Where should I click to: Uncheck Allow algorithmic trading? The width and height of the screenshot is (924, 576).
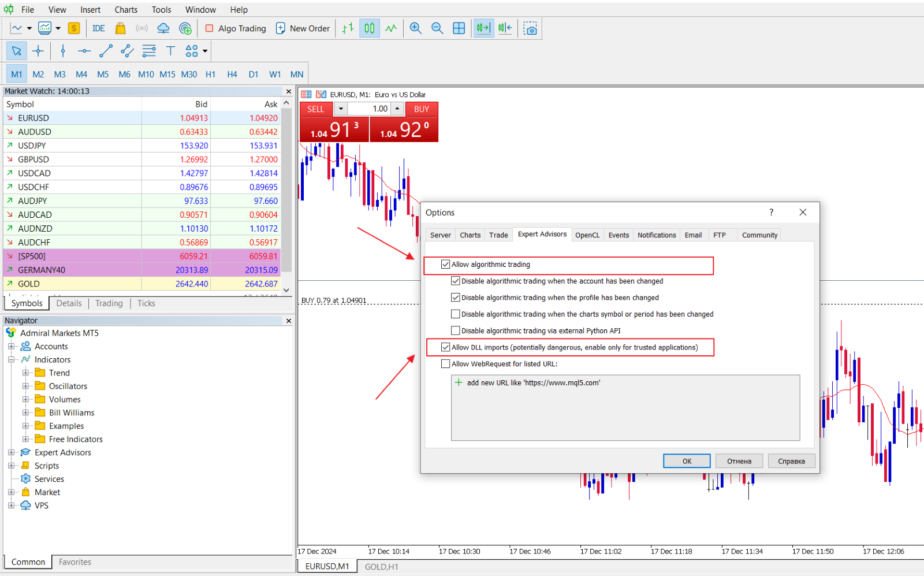(445, 265)
